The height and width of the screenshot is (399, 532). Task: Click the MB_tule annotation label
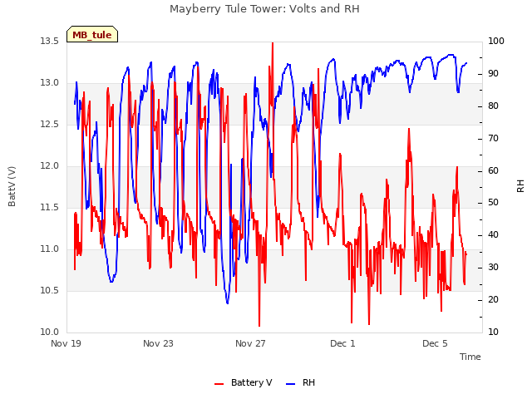pos(92,34)
